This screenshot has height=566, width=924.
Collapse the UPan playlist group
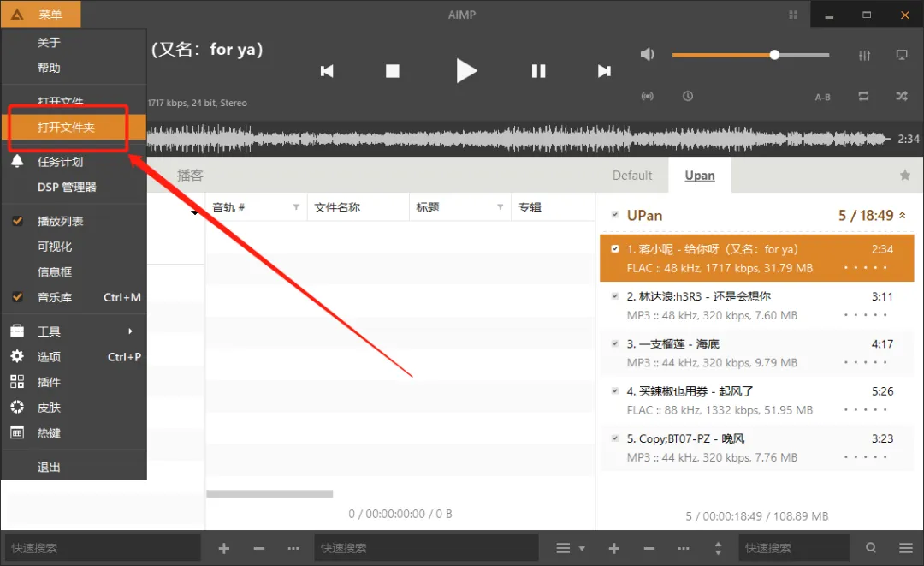[903, 215]
